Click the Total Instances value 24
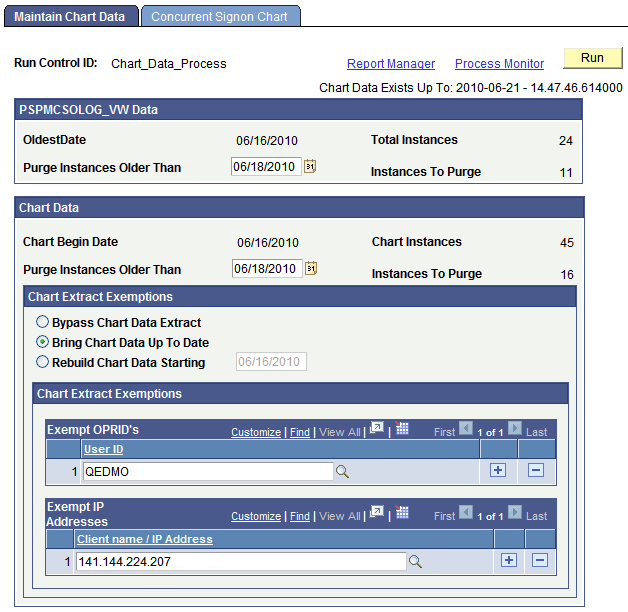This screenshot has width=628, height=612. pyautogui.click(x=566, y=141)
